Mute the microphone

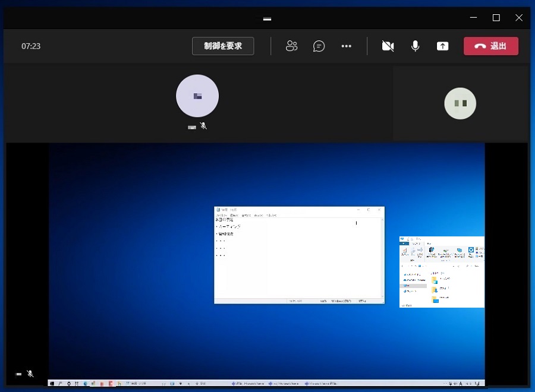[416, 46]
